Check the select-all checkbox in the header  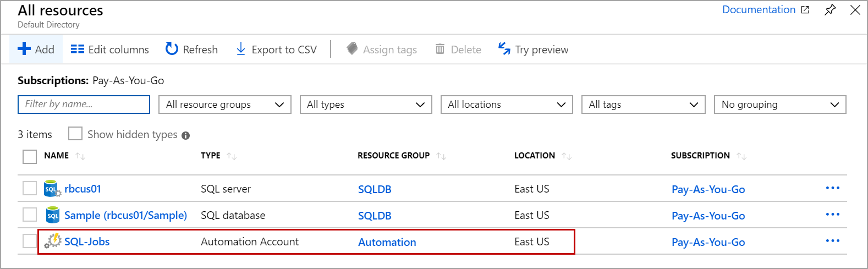point(30,156)
